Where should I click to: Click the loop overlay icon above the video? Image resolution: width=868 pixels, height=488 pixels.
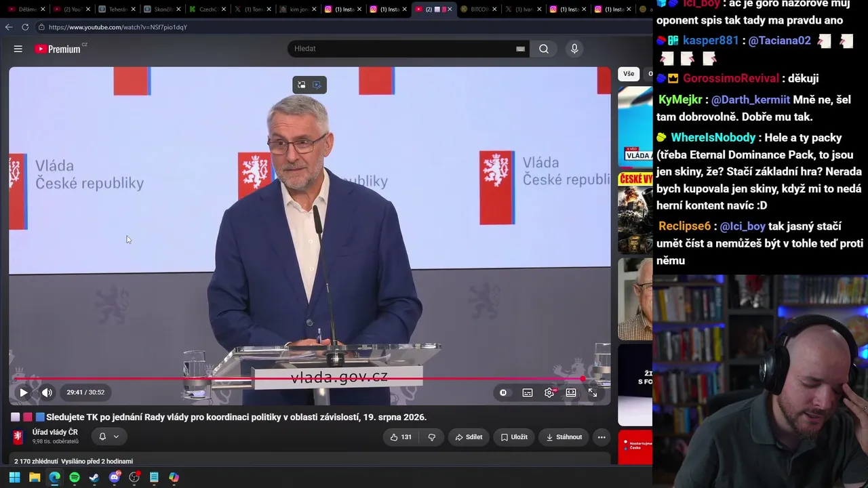(x=302, y=85)
